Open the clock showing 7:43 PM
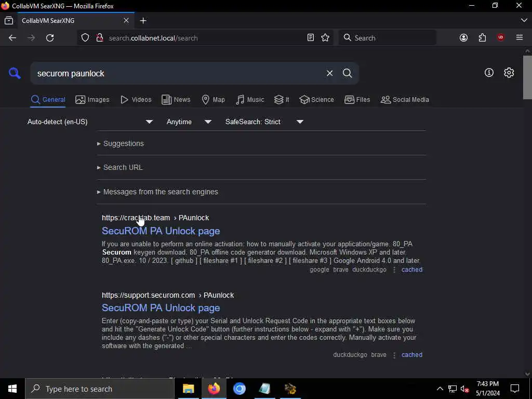 (x=487, y=389)
